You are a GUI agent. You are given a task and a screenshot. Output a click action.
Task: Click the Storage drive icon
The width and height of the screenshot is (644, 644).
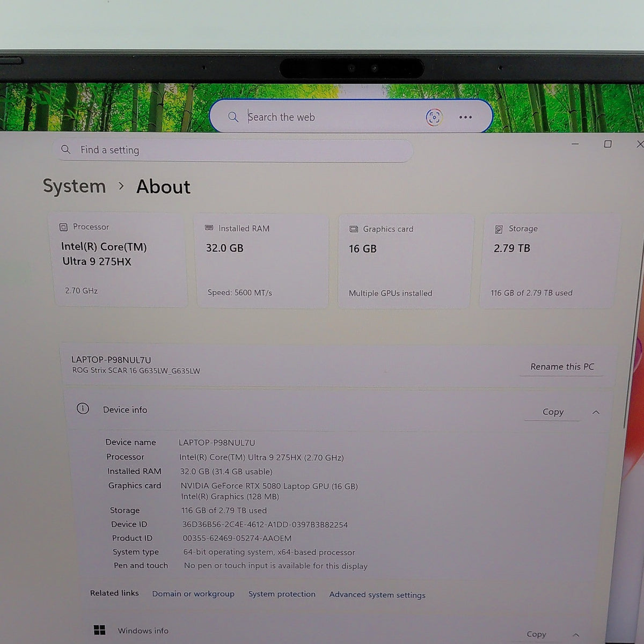point(499,229)
